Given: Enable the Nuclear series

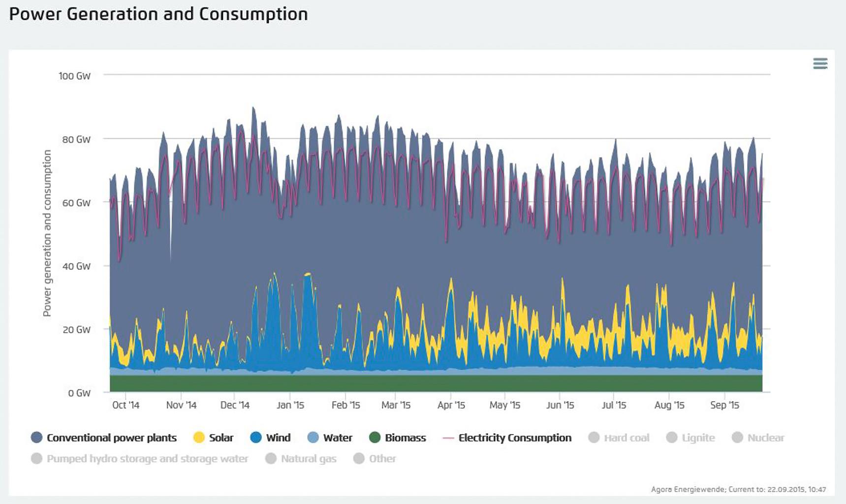Looking at the screenshot, I should point(766,438).
